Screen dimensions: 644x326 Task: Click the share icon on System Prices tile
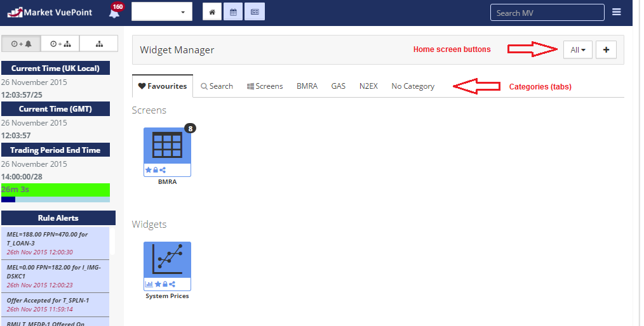(x=172, y=284)
